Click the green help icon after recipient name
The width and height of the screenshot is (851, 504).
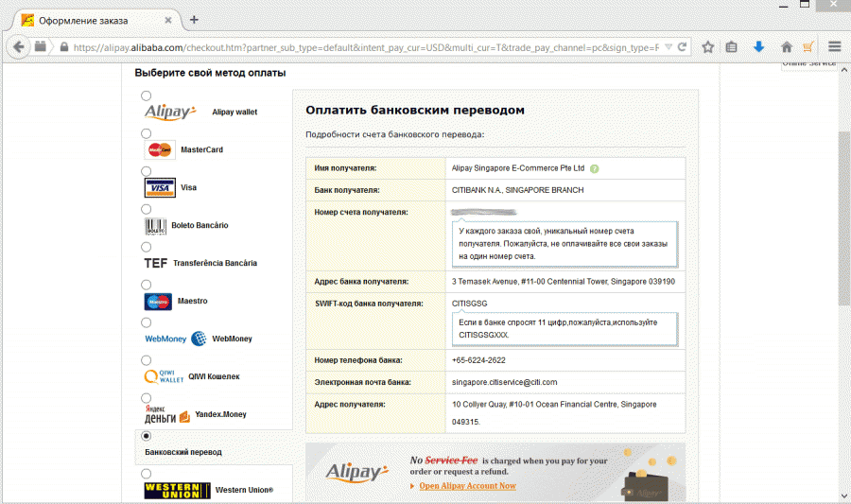pyautogui.click(x=595, y=168)
